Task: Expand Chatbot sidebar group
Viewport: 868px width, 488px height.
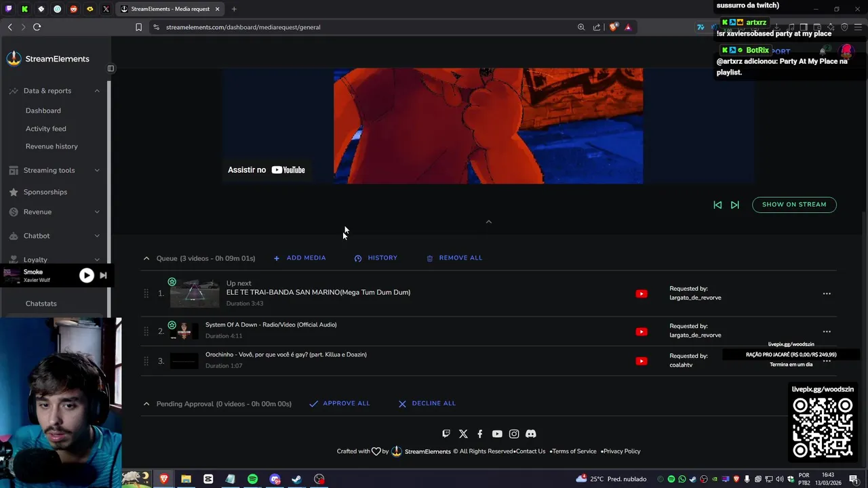Action: pos(97,236)
